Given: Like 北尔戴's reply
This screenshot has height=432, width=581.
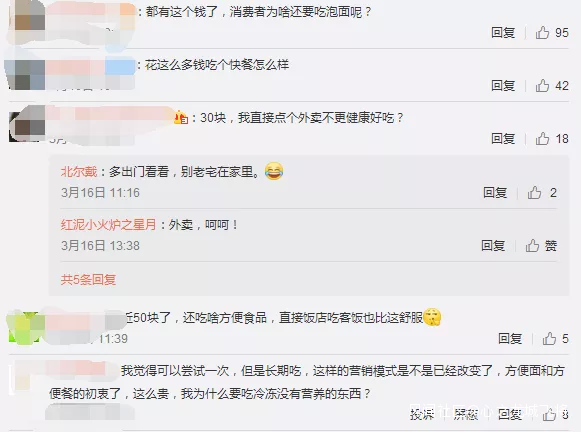Looking at the screenshot, I should [x=534, y=192].
